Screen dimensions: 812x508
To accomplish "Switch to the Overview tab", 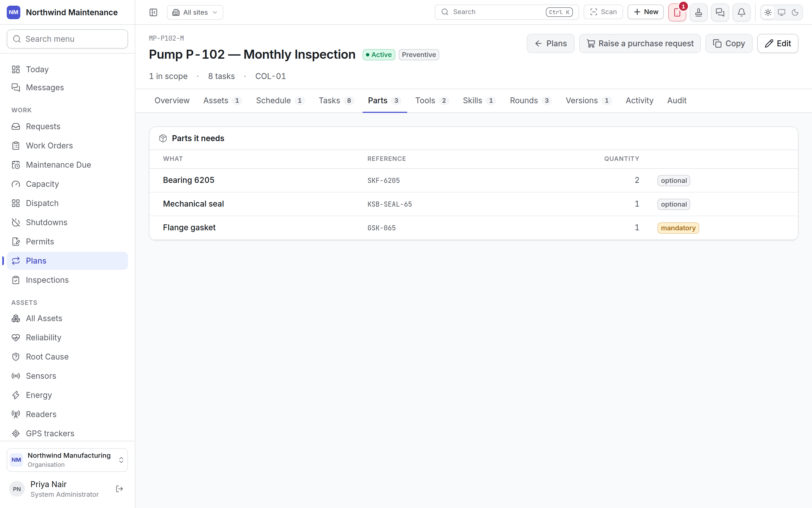I will [172, 100].
